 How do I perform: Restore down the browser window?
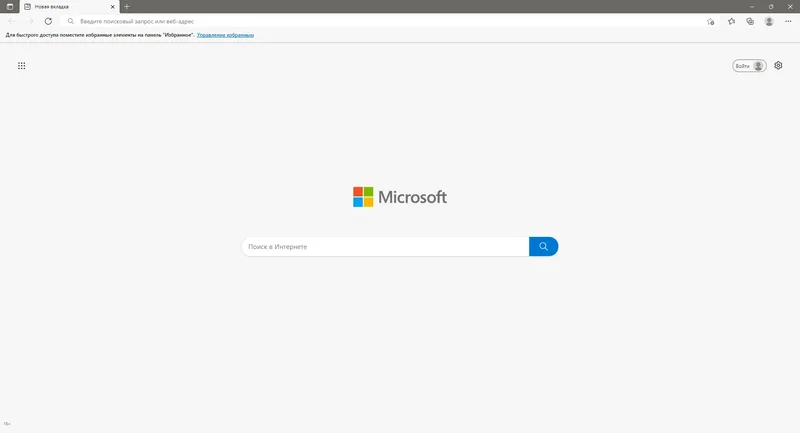[771, 7]
